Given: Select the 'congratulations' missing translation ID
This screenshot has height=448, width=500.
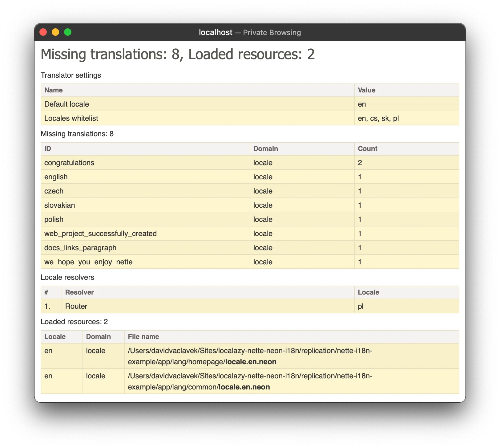Looking at the screenshot, I should [x=69, y=163].
